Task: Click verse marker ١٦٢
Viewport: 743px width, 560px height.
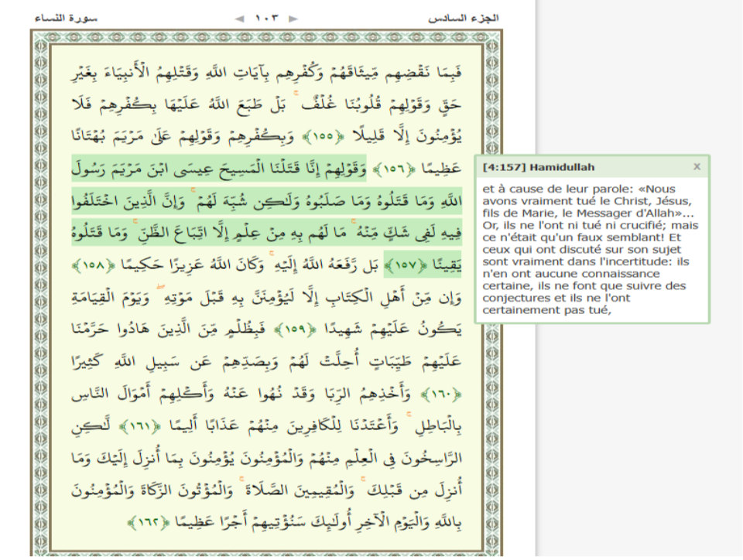Action: pyautogui.click(x=149, y=523)
